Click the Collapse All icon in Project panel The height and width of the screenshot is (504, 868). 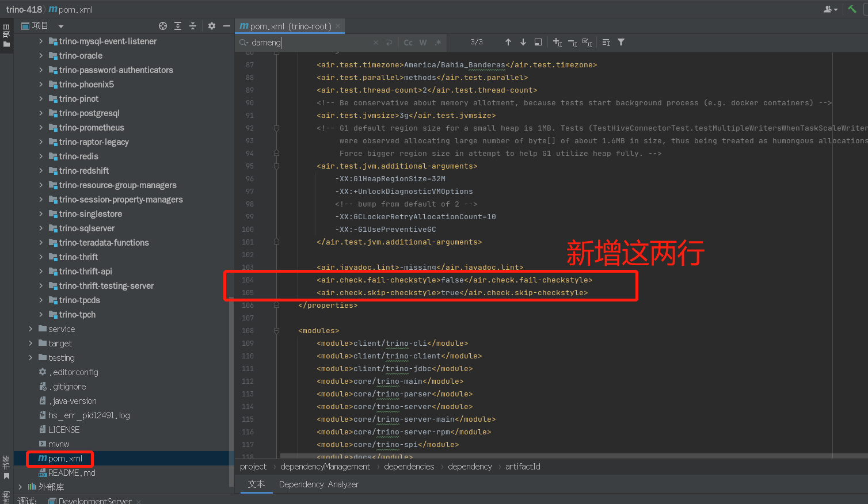[x=193, y=26]
